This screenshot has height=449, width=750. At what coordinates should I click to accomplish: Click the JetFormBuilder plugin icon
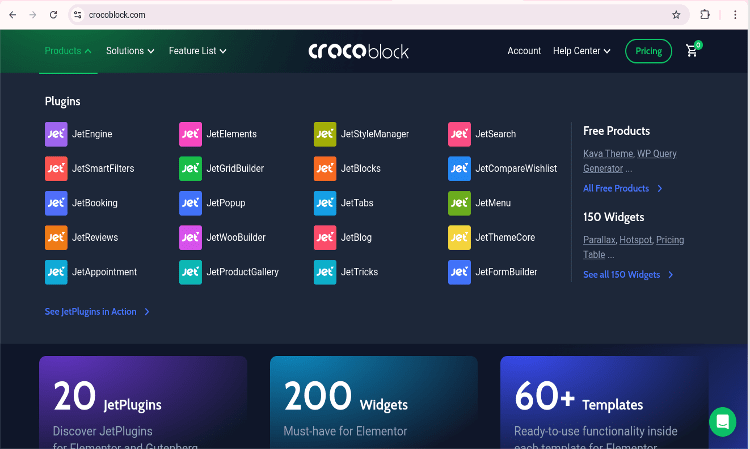point(459,272)
